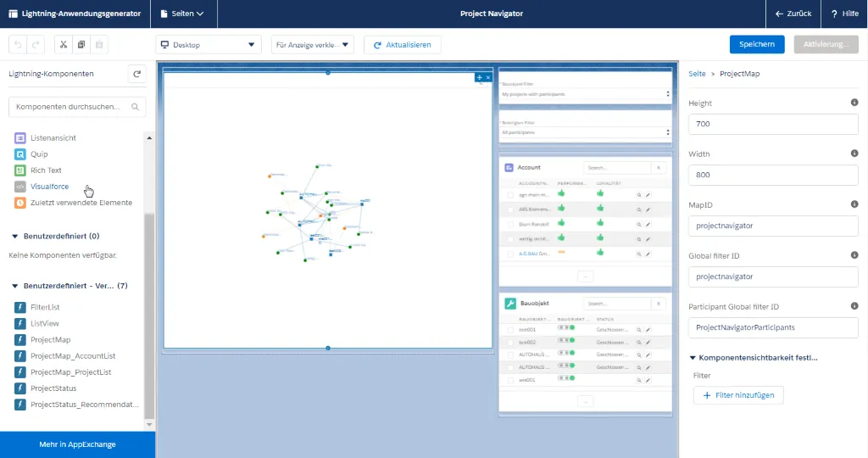
Task: Collapse the Benutzerdefiniert - Verwaltet (7) section
Action: tap(15, 287)
